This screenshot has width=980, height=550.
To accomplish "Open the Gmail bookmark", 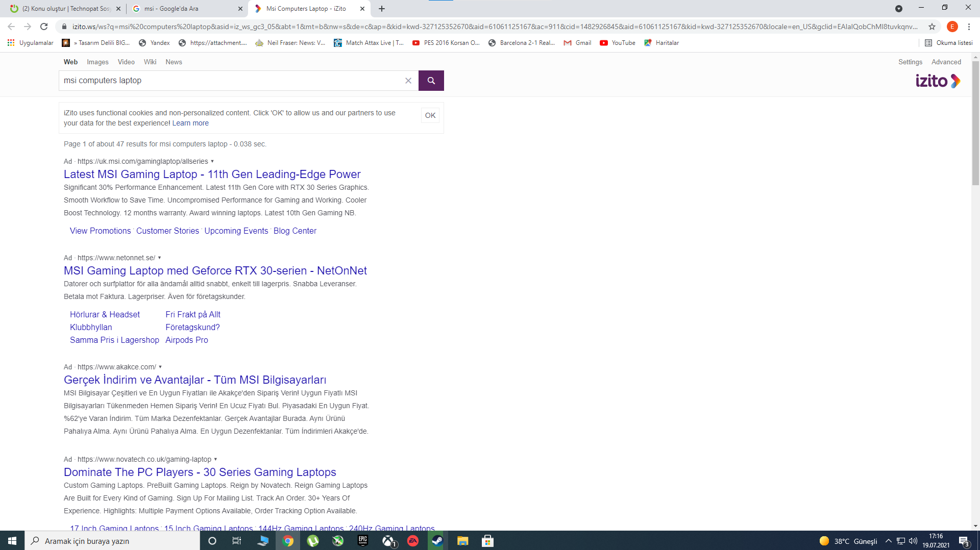I will (x=577, y=43).
